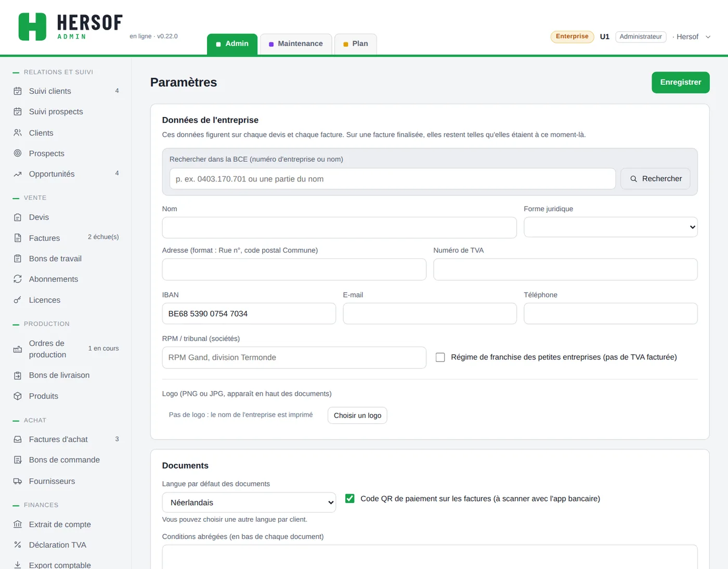Click the Rechercher BCE search button

(655, 178)
